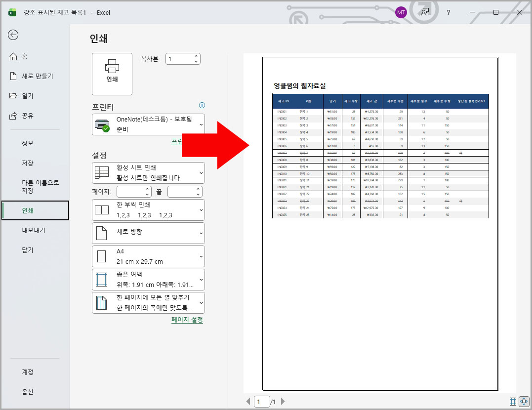Open the 좁은 여백 margins dropdown
The width and height of the screenshot is (532, 410).
[x=148, y=279]
